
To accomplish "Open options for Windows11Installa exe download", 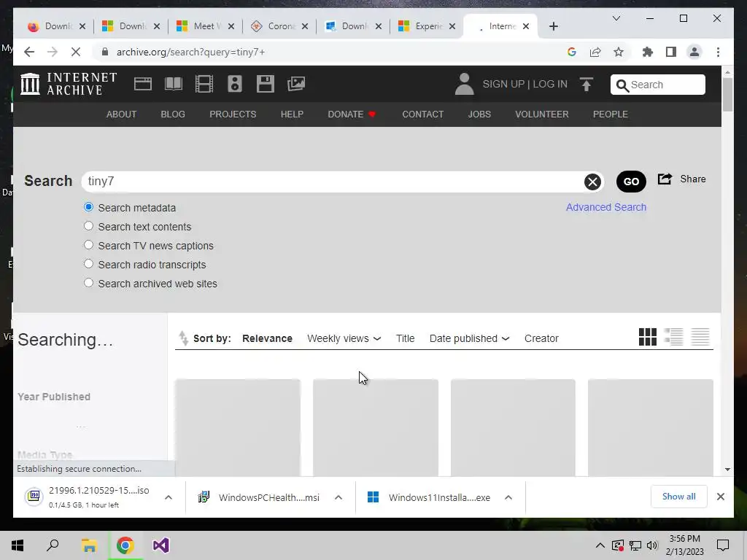I will point(508,497).
